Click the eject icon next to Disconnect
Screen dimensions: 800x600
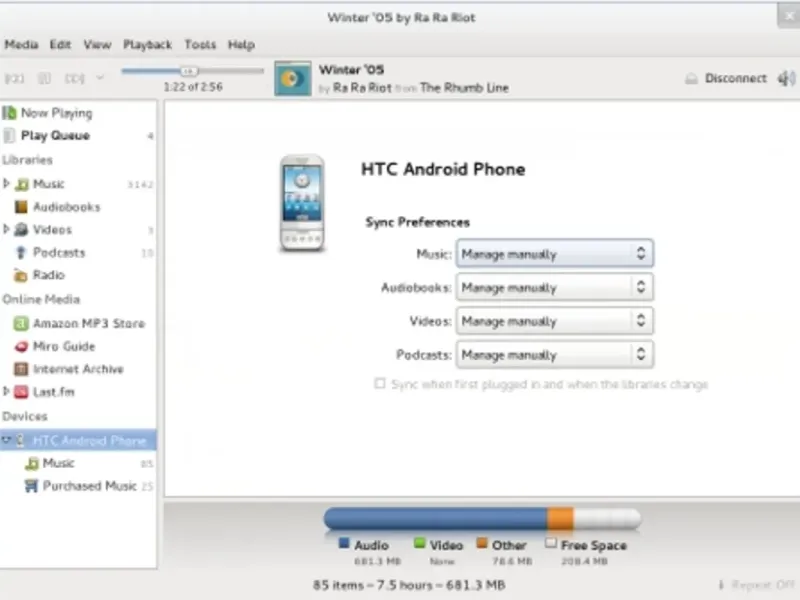[691, 79]
